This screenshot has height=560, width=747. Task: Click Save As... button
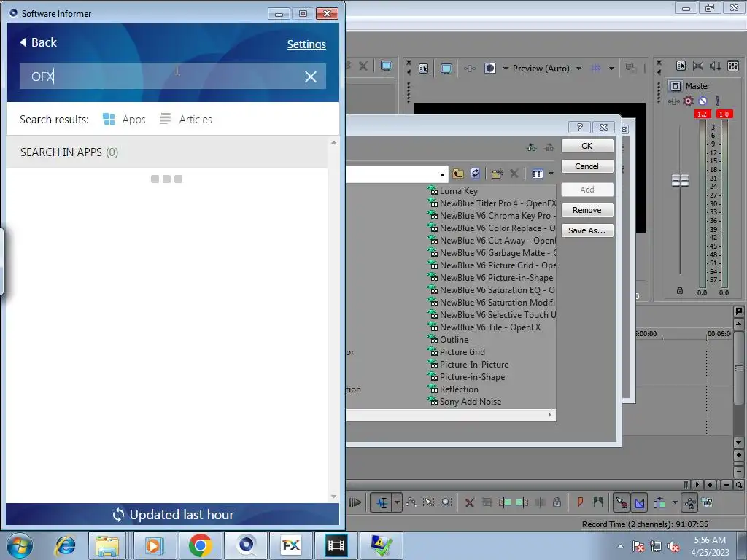[x=587, y=230]
